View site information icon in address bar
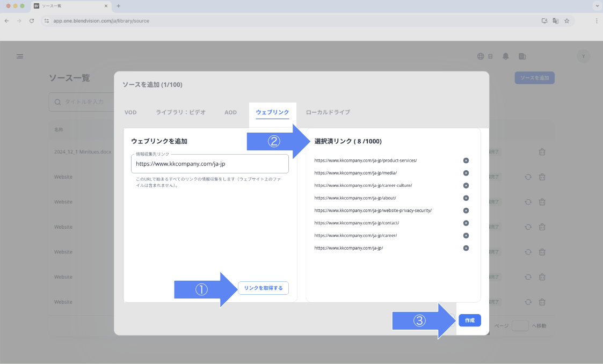This screenshot has height=364, width=603. [x=47, y=21]
